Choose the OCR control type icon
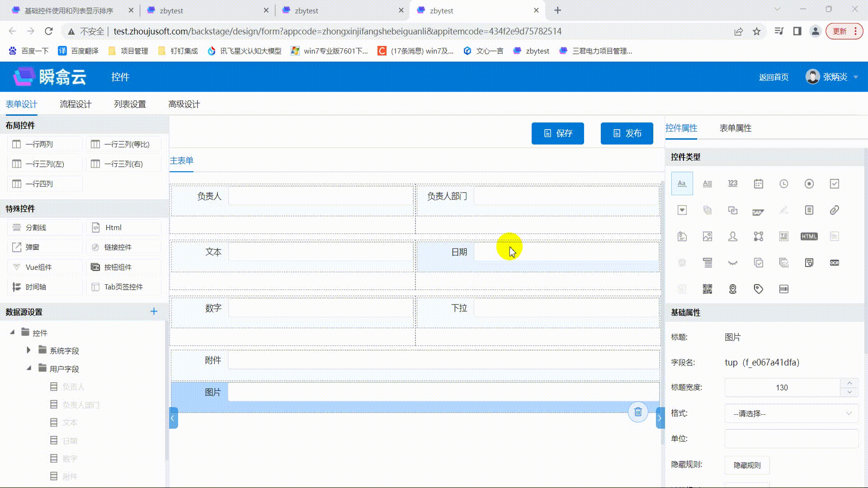Image resolution: width=868 pixels, height=488 pixels. coord(835,263)
